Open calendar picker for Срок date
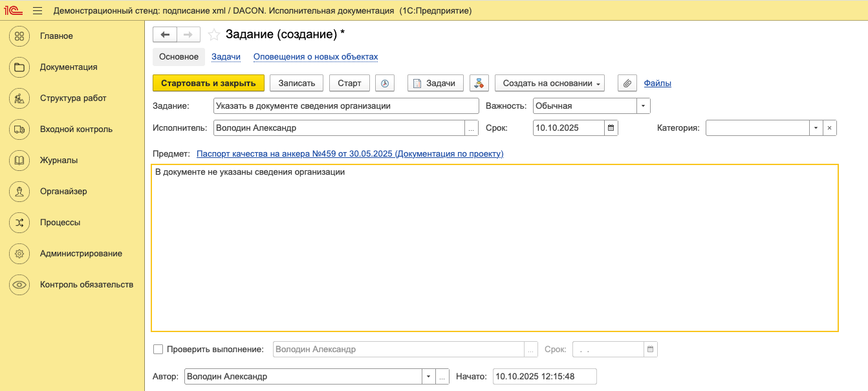The width and height of the screenshot is (868, 391). point(611,128)
